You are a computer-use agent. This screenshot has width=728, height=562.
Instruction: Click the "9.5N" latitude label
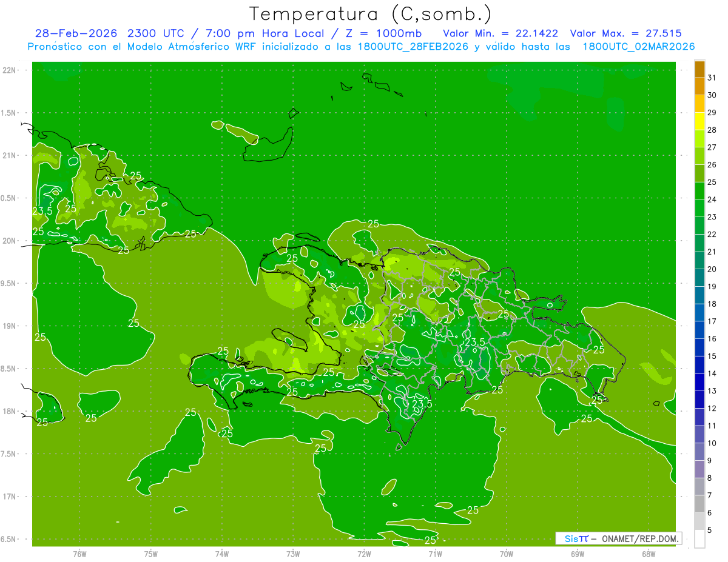tap(8, 283)
